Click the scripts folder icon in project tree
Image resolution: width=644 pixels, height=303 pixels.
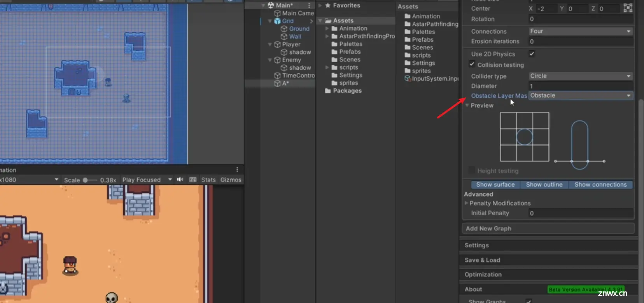coord(334,67)
